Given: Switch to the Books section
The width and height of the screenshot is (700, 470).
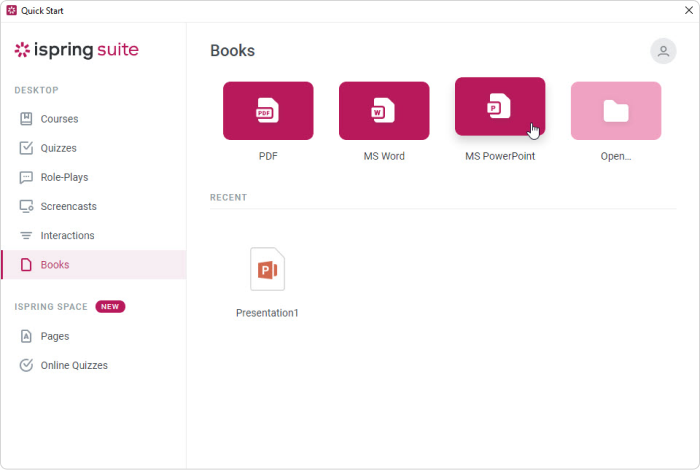Looking at the screenshot, I should 55,265.
